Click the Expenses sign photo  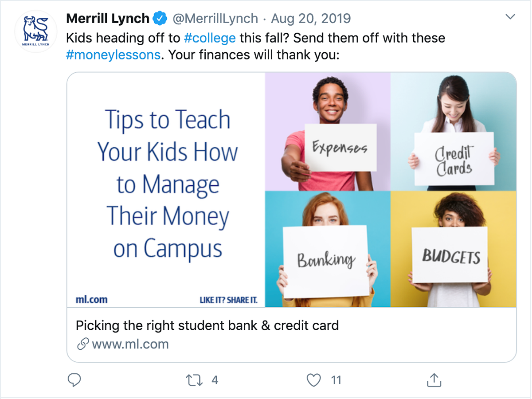pyautogui.click(x=328, y=132)
